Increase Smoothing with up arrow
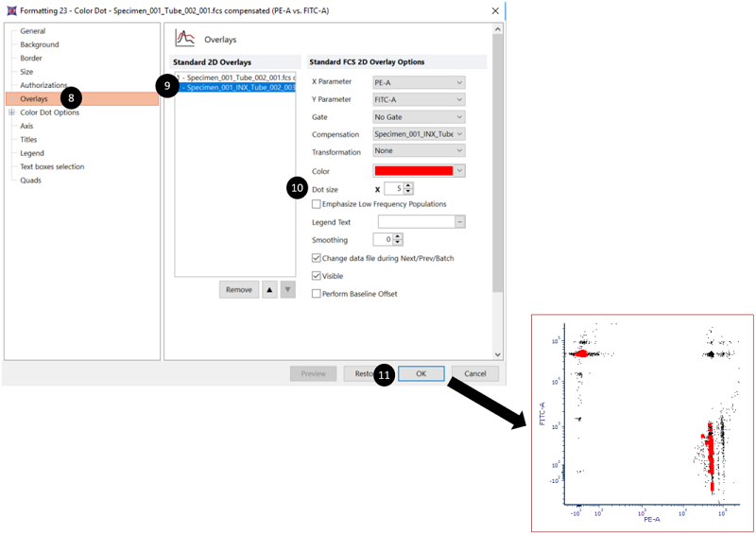This screenshot has height=534, width=756. point(398,236)
